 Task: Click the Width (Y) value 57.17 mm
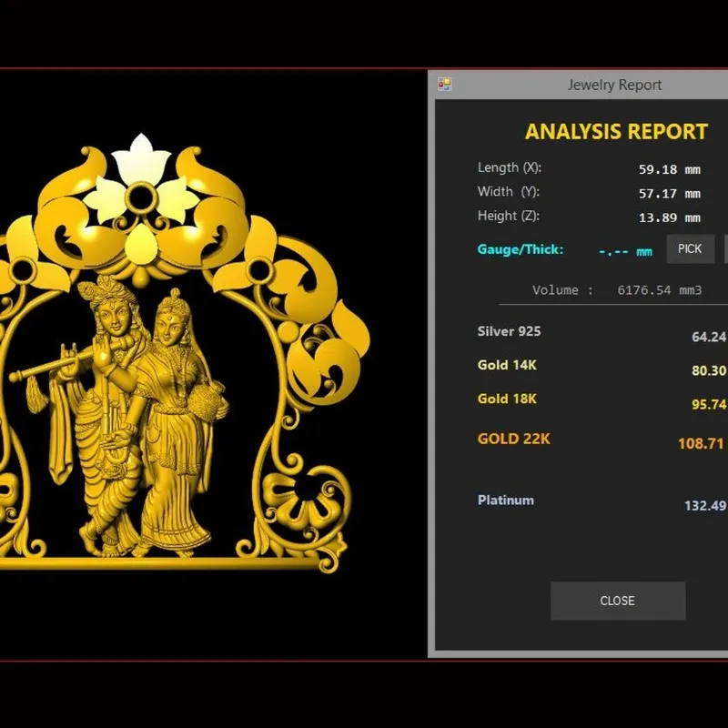point(670,194)
